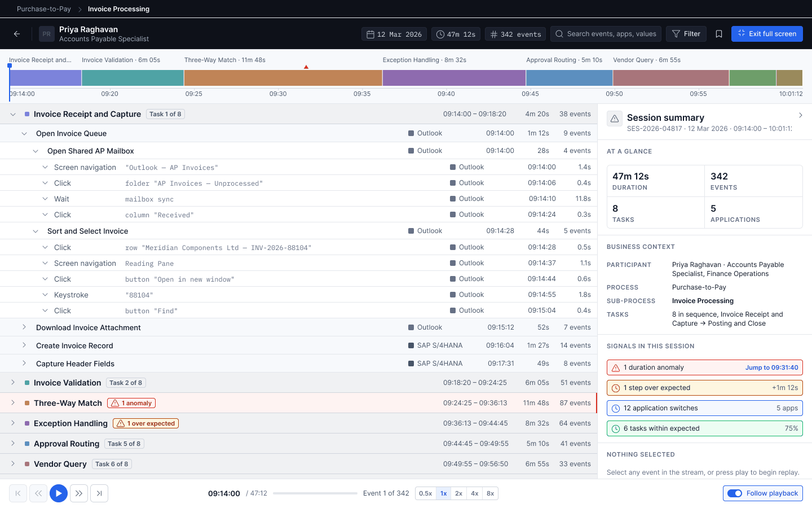The image size is (812, 508).
Task: Select the Wait mailbox sync event row
Action: point(298,199)
